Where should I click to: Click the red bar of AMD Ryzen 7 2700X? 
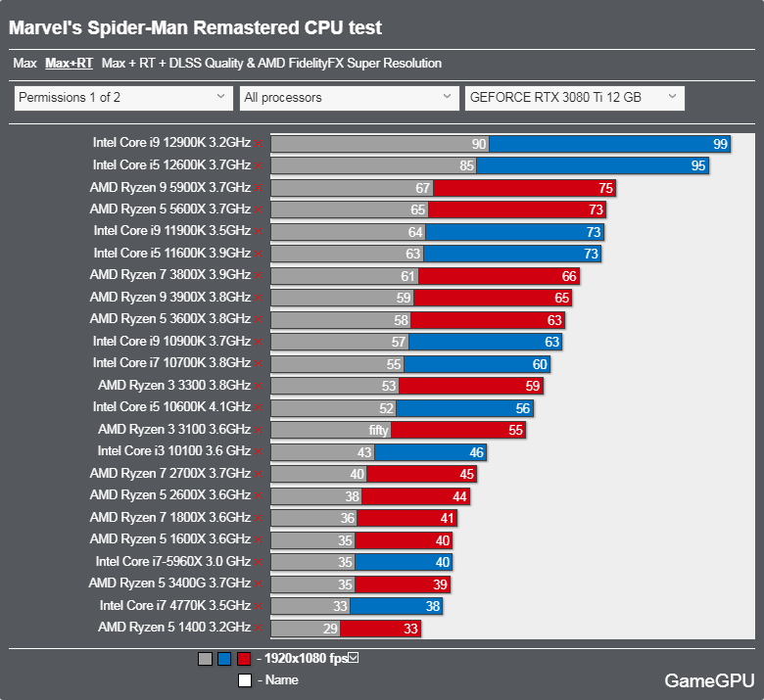(x=421, y=474)
